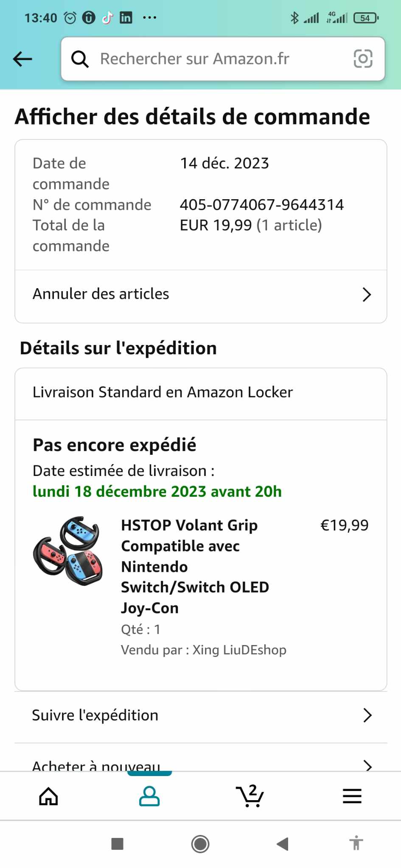Screen dimensions: 401x868
Task: Open the HSTOP Volant Grip product title
Action: pyautogui.click(x=195, y=566)
